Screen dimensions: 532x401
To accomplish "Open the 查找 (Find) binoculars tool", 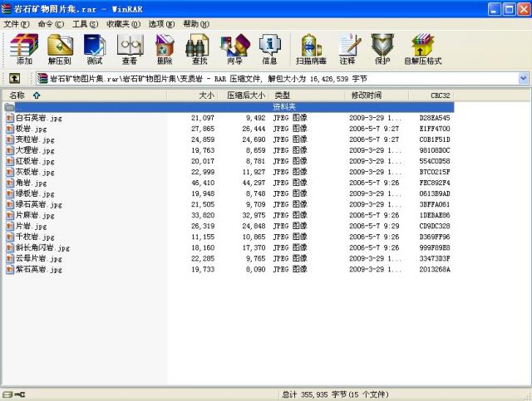I will coord(199,50).
